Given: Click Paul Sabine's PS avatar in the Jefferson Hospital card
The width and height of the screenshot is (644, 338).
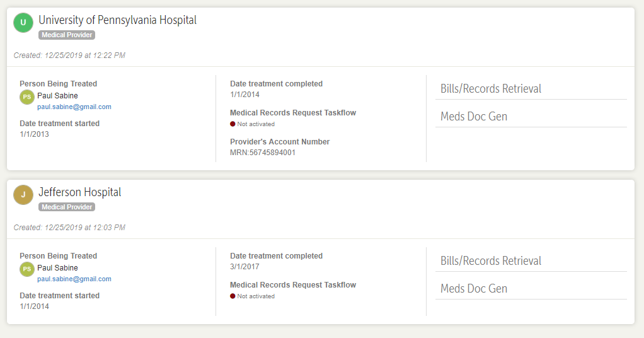Looking at the screenshot, I should [x=27, y=269].
